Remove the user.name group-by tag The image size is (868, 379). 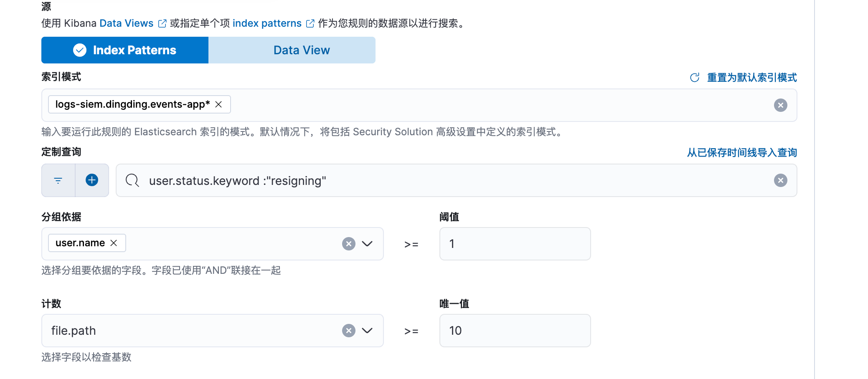114,243
